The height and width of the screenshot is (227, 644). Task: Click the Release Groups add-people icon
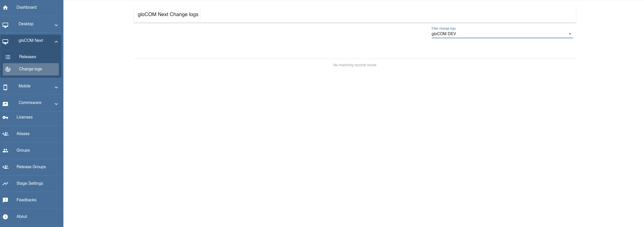[x=5, y=167]
